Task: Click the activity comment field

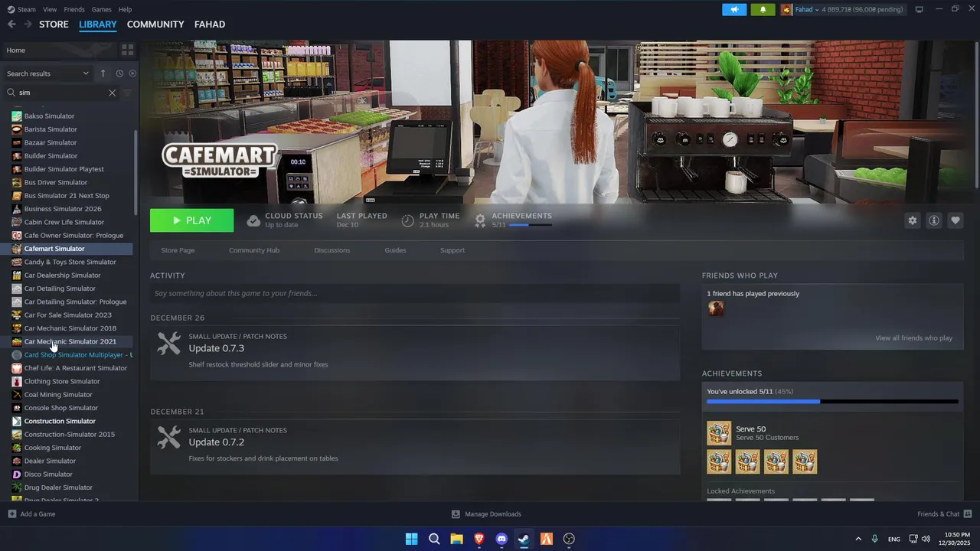Action: [x=415, y=293]
